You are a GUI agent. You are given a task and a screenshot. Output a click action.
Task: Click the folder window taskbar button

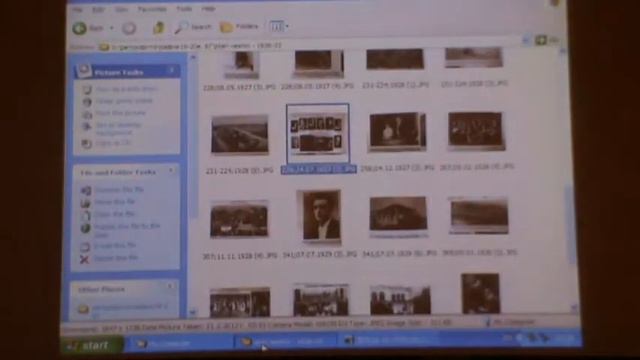click(x=286, y=342)
